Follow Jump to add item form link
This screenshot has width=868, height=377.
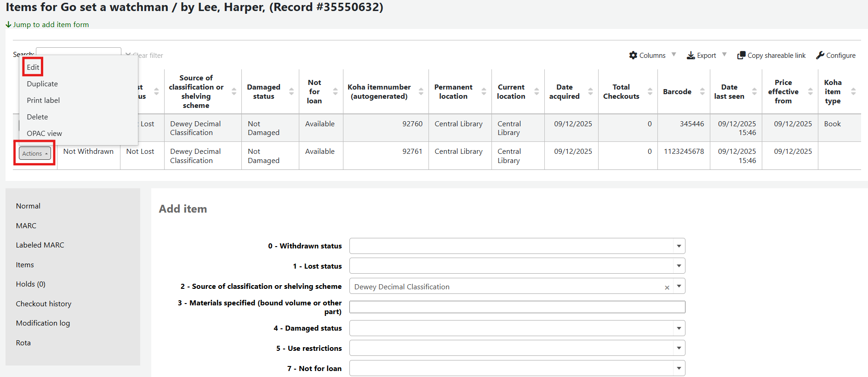tap(51, 25)
